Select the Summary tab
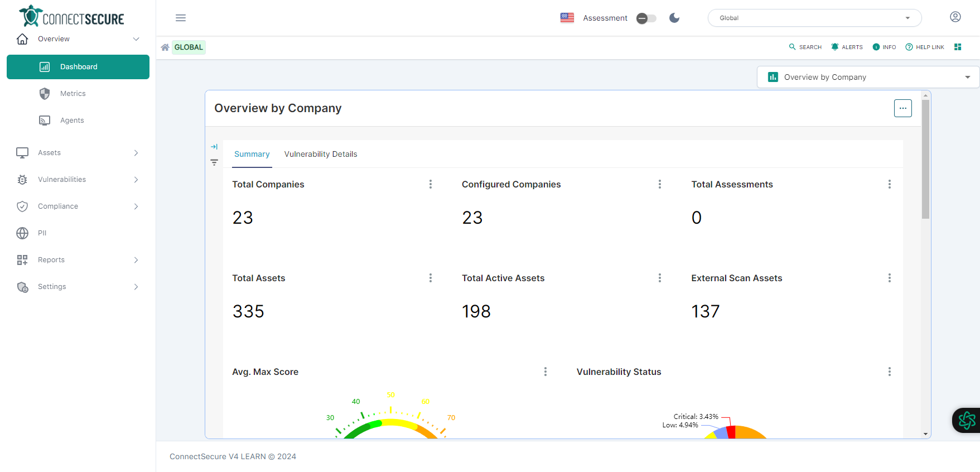This screenshot has width=980, height=472. coord(252,154)
